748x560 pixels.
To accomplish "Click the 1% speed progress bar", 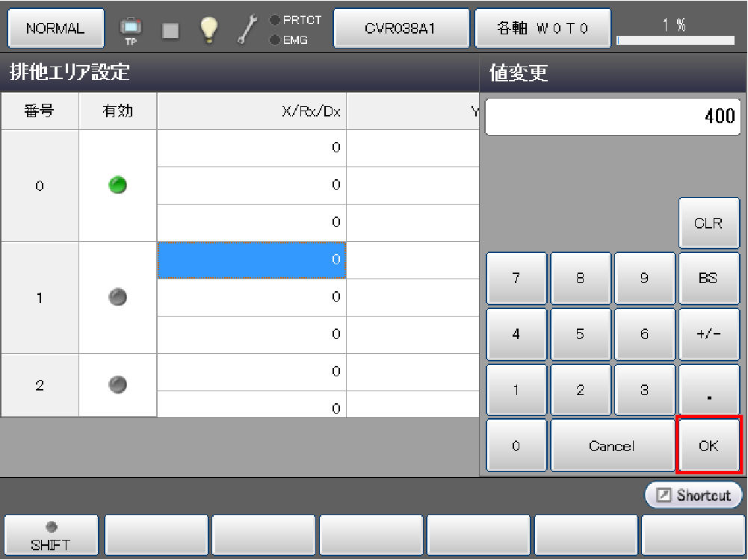I will pos(676,40).
